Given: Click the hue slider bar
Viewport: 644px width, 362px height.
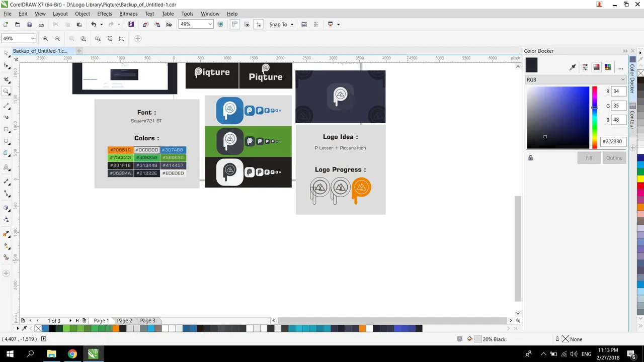Looking at the screenshot, I should (594, 118).
